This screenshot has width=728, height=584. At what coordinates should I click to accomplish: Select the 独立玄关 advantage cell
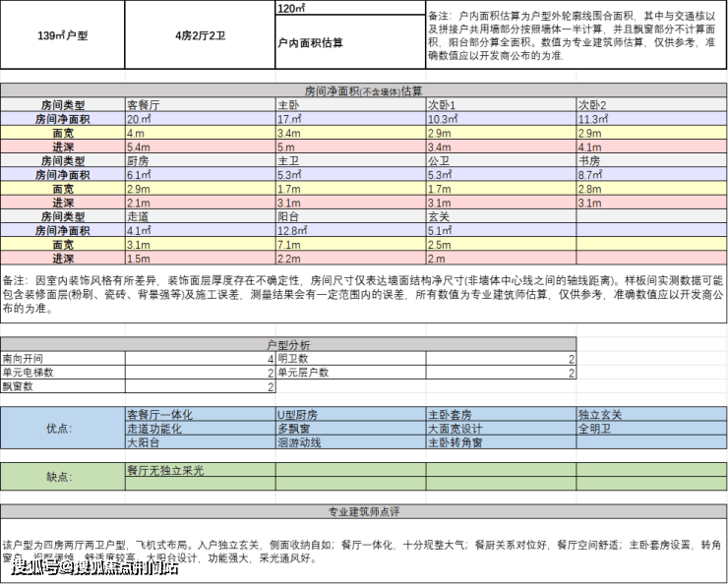[x=650, y=415]
